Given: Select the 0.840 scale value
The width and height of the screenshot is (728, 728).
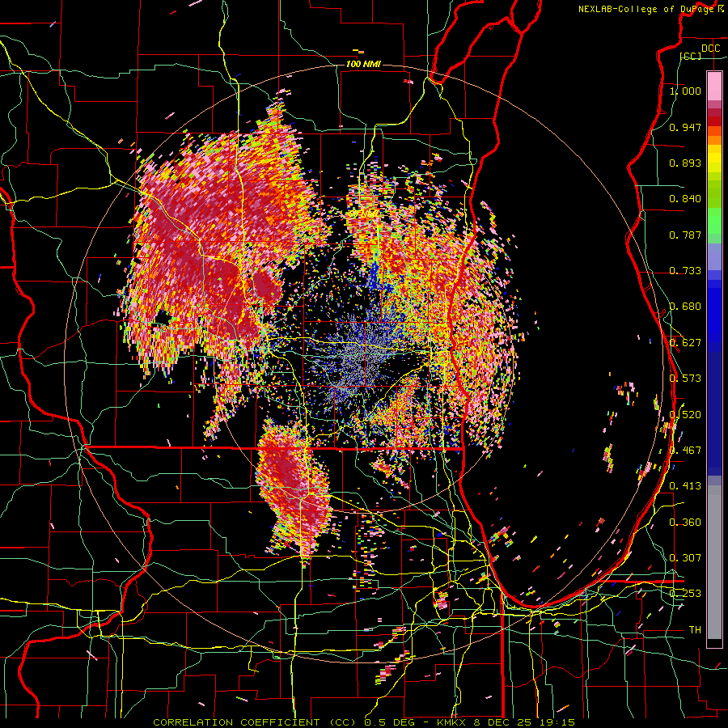Looking at the screenshot, I should click(x=685, y=199).
